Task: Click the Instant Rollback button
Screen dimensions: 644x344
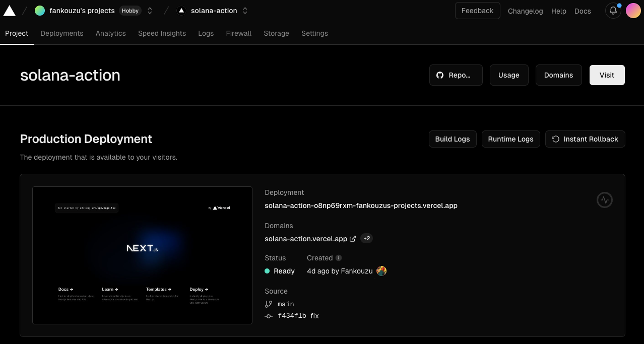Action: pyautogui.click(x=585, y=139)
